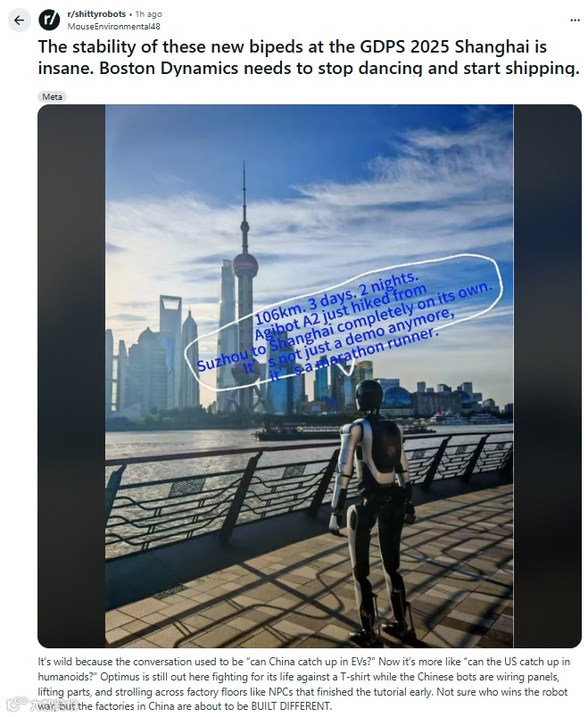Click the blue "106km. 3 days" speech bubble
This screenshot has height=717, width=588.
(344, 325)
